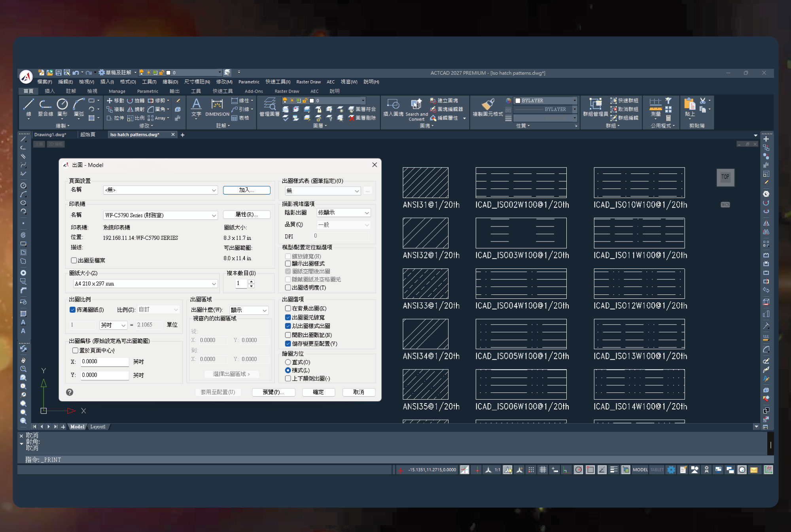
Task: Open the printer name dropdown WF-C5790 Series
Action: (161, 215)
